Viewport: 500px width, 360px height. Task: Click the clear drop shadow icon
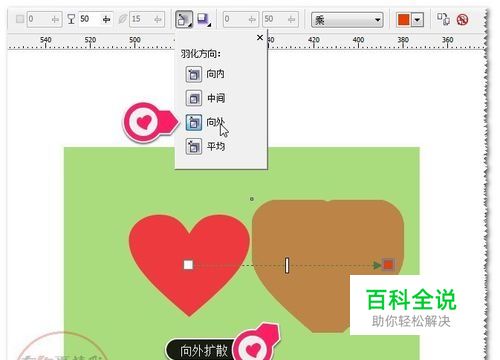coord(462,20)
